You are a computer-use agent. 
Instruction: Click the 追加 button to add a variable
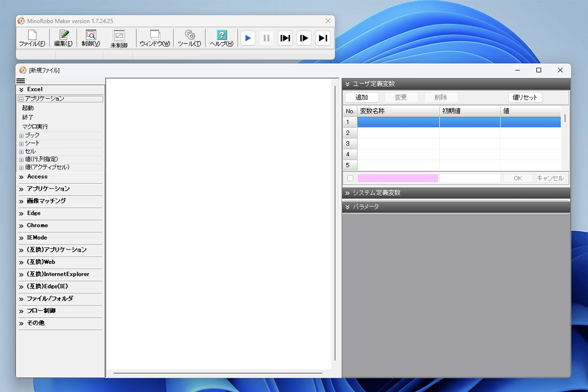point(362,98)
